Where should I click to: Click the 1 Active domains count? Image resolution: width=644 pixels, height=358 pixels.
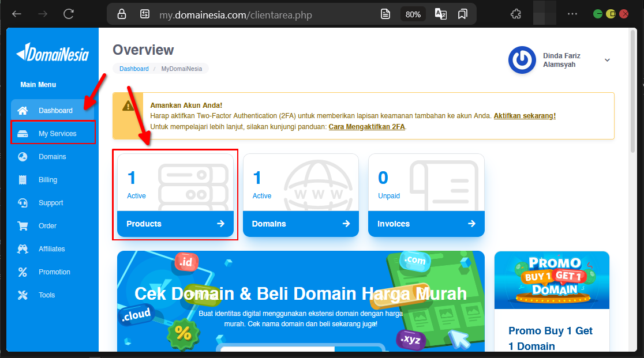[261, 184]
